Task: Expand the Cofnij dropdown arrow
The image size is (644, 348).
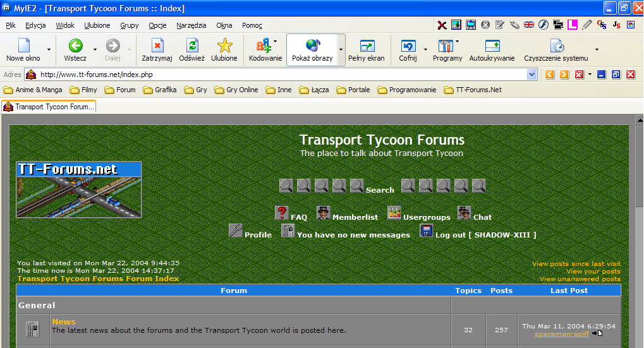Action: click(425, 50)
